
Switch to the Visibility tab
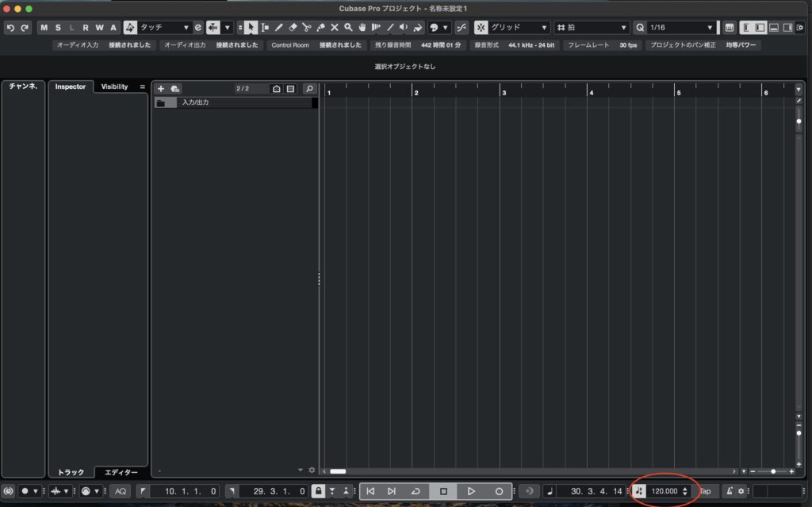pyautogui.click(x=114, y=86)
